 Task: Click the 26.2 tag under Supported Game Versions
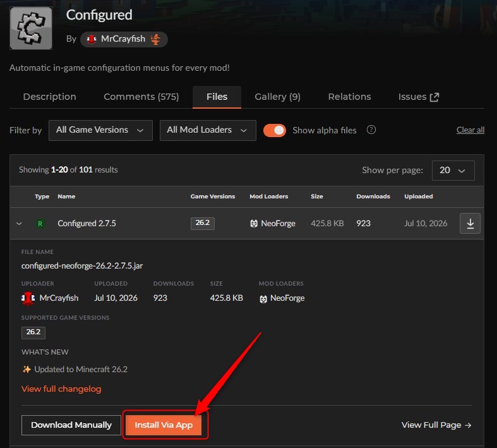tap(33, 332)
